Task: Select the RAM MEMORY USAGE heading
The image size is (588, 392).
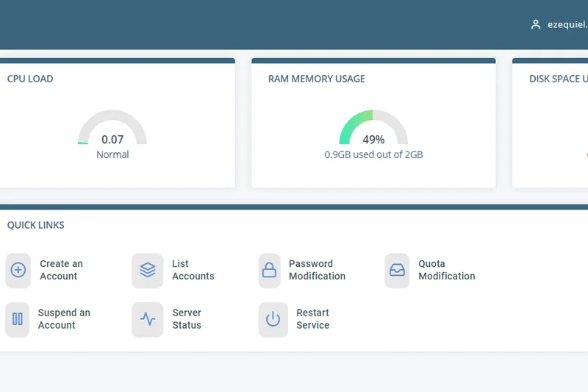Action: coord(317,79)
